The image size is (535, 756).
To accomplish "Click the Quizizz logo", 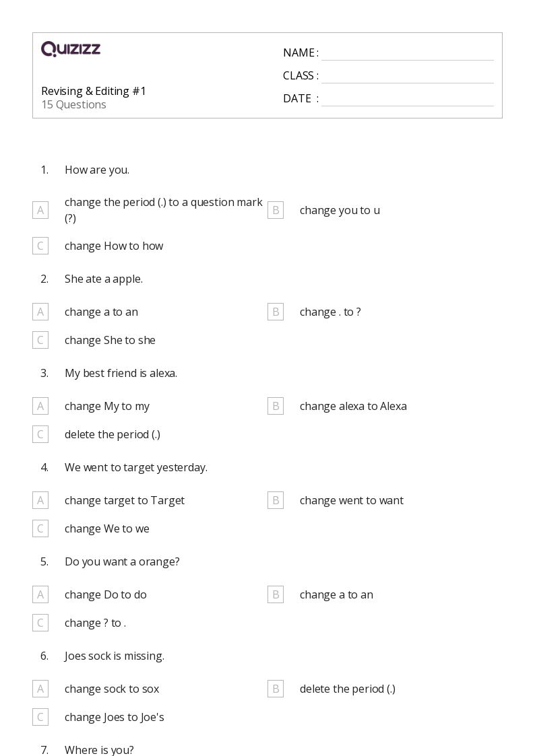I will 71,48.
